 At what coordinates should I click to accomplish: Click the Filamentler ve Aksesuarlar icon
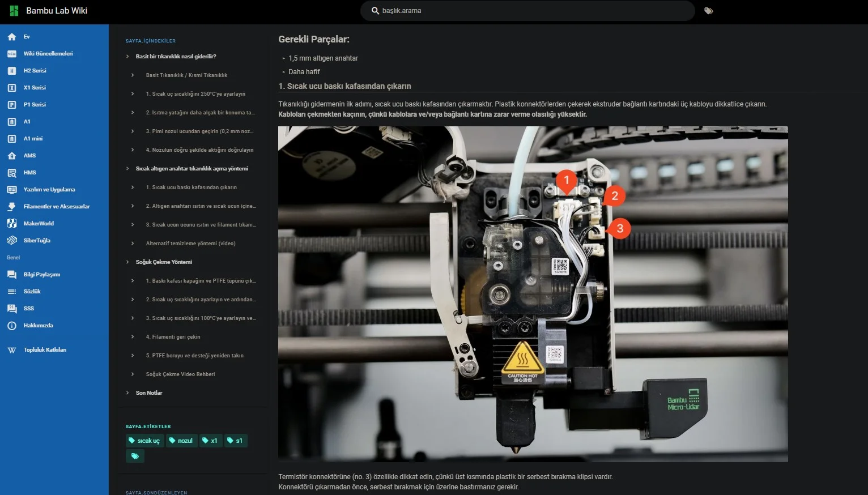pos(12,207)
